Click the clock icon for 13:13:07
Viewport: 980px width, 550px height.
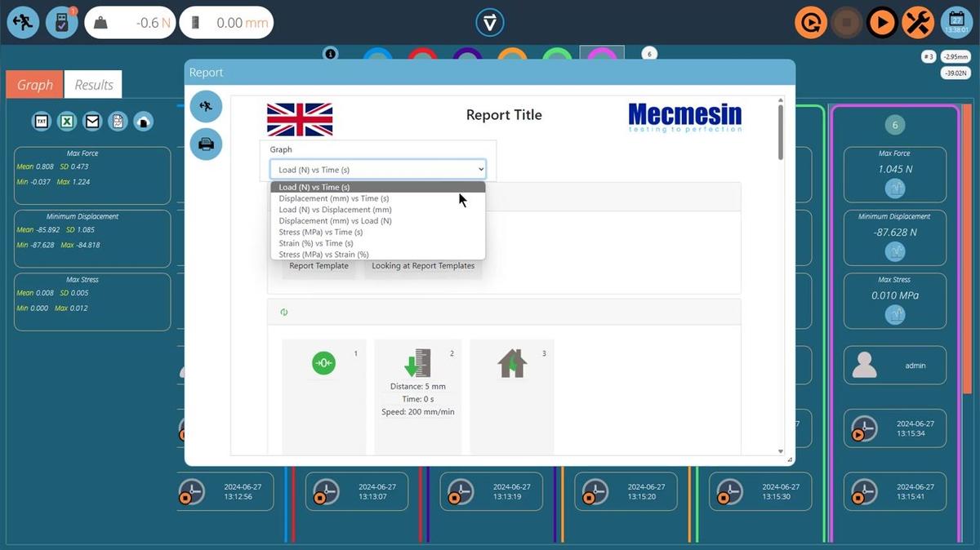pos(326,491)
